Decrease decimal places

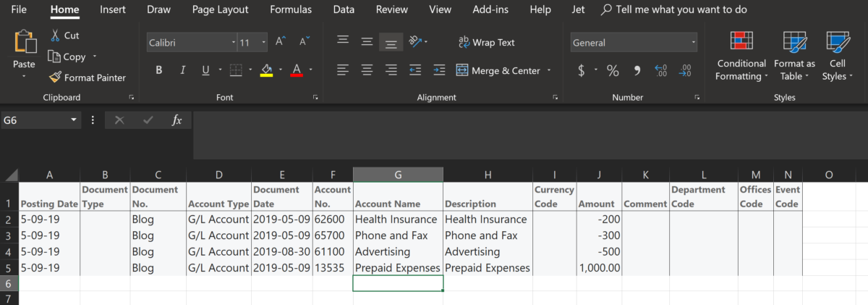pos(686,70)
